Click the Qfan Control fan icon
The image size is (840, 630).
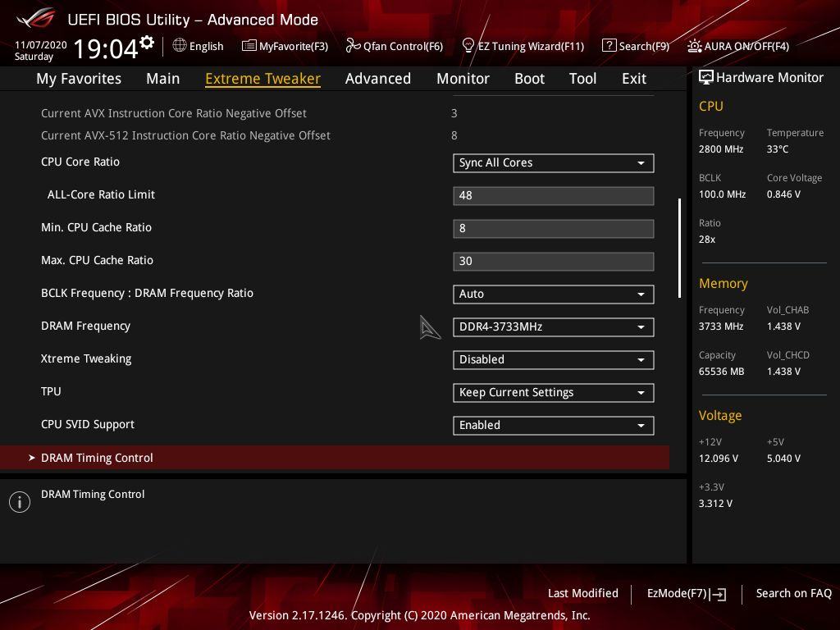353,46
